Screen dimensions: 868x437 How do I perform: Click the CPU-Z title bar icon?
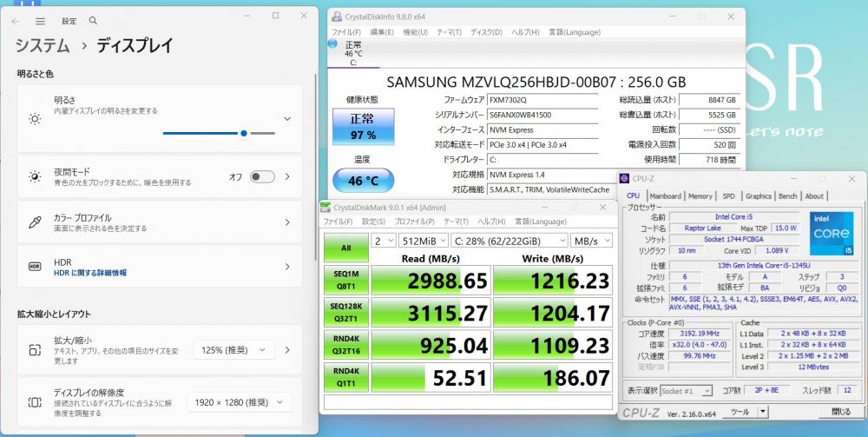(x=625, y=178)
